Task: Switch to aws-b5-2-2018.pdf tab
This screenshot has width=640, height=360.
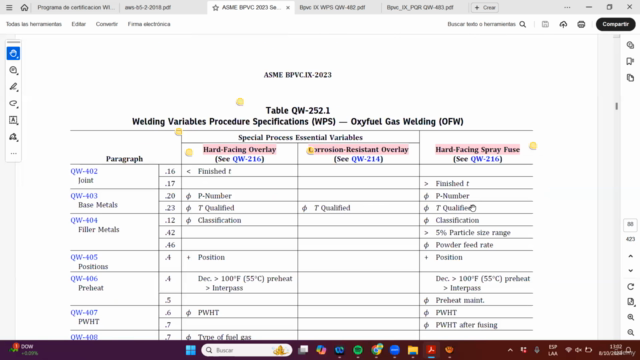Action: click(148, 7)
